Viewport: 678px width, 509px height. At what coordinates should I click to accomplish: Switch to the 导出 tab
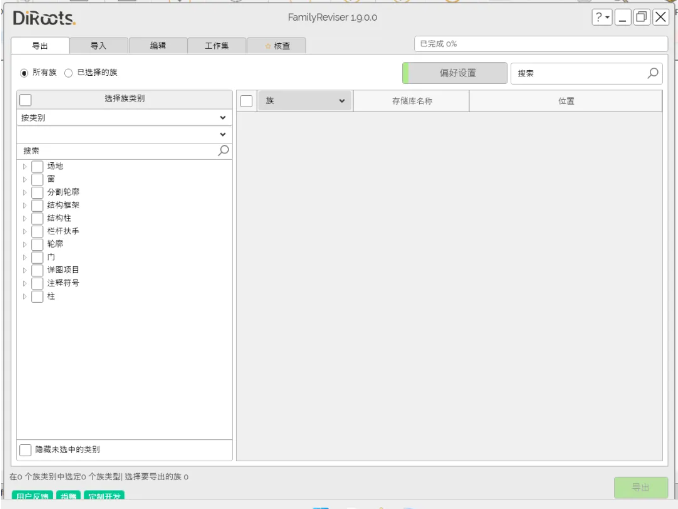tap(40, 46)
